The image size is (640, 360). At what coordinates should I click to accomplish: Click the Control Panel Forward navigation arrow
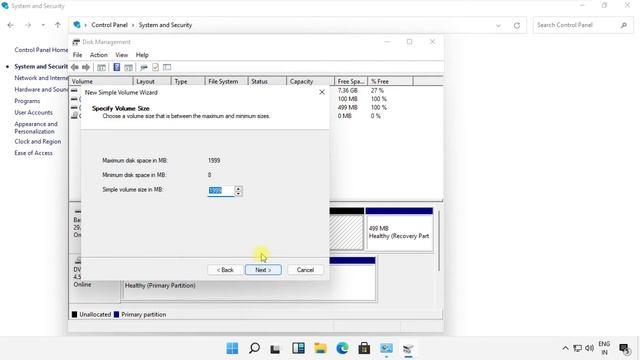[28, 25]
